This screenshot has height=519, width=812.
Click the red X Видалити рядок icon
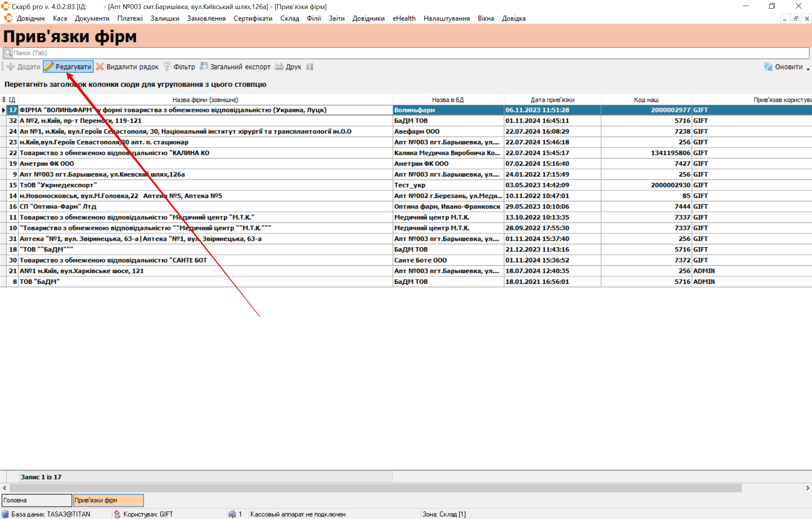point(100,67)
